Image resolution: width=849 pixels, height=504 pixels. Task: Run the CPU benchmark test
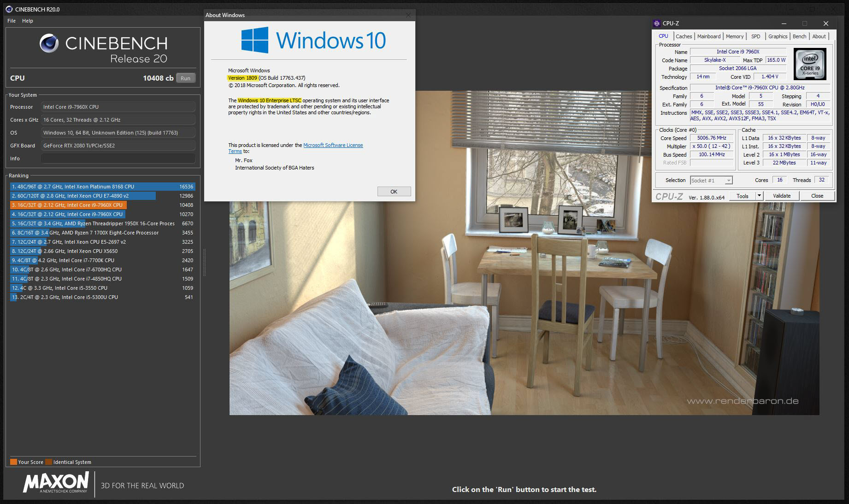tap(185, 78)
